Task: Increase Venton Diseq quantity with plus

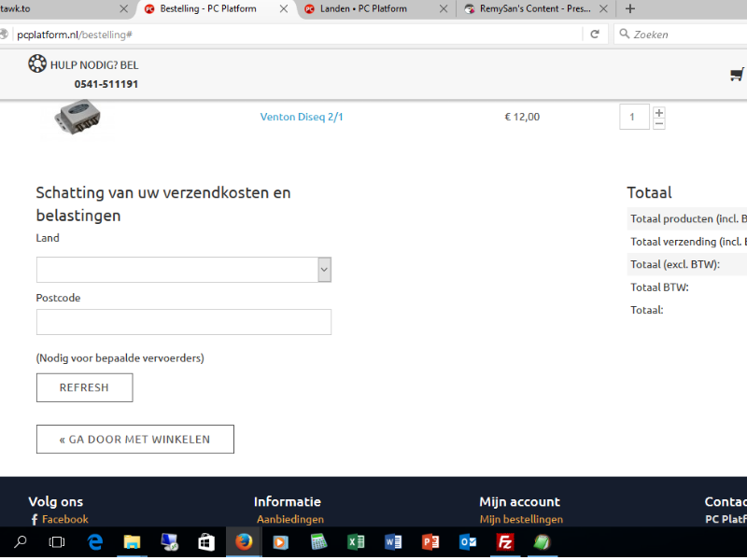Action: pos(659,112)
